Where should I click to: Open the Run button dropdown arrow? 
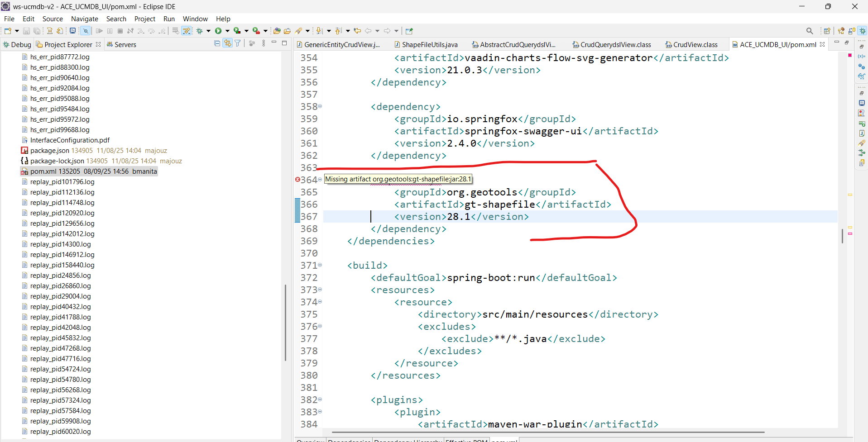pyautogui.click(x=226, y=31)
